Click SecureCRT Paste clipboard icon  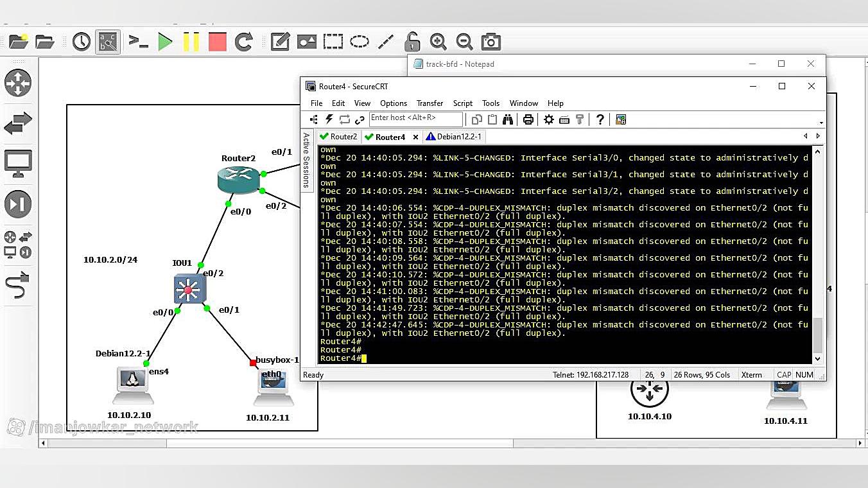492,119
